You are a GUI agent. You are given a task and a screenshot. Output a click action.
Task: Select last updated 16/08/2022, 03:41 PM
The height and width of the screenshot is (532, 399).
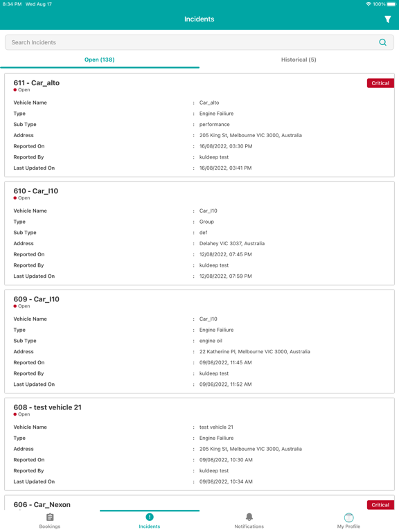(x=226, y=168)
